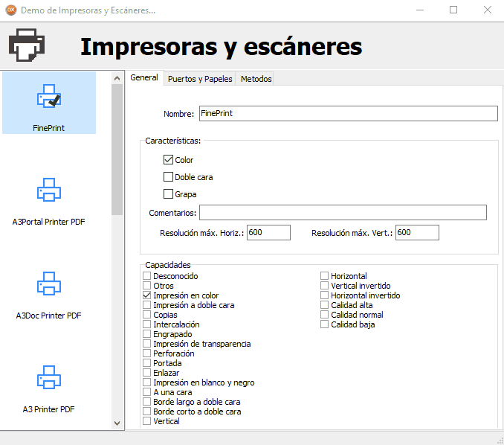
Task: Click the Resolución máx. Vert. field
Action: click(417, 232)
